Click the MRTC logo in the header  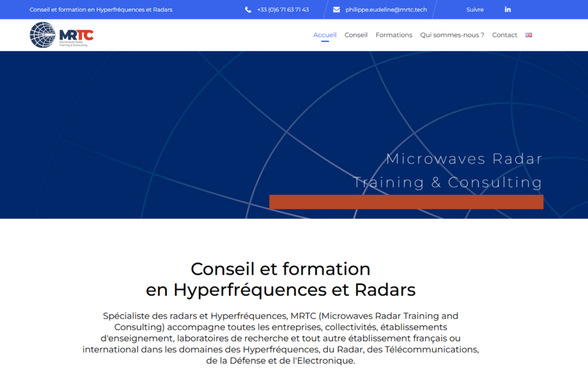tap(62, 35)
